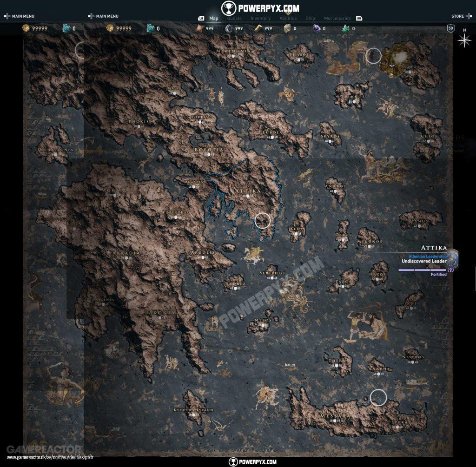Select the Keos island label
This screenshot has height=467, width=476.
[296, 229]
